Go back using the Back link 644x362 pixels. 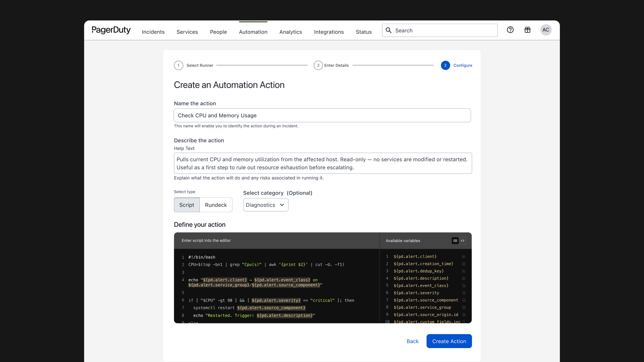412,341
